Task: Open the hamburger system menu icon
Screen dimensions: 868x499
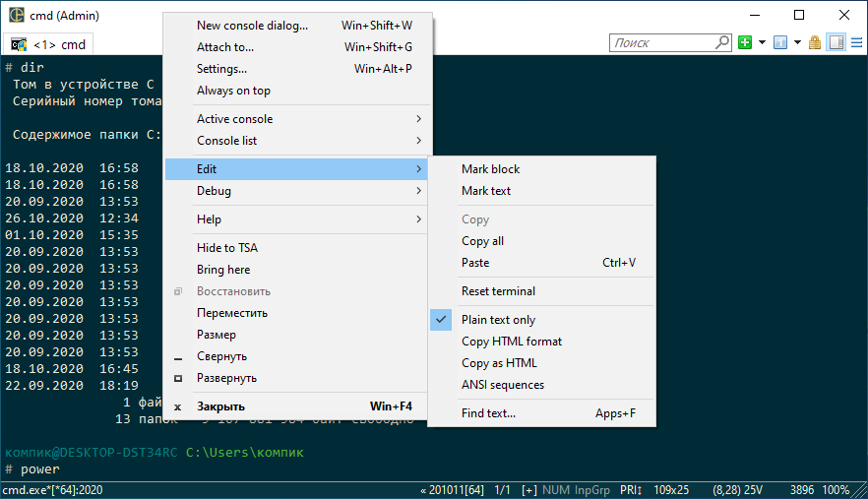Action: coord(855,43)
